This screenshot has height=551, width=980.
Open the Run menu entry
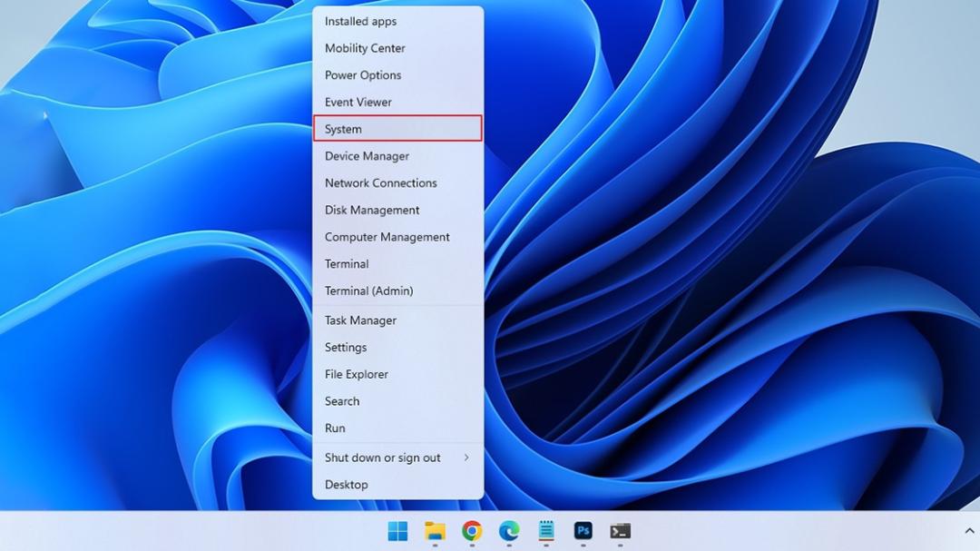[x=398, y=428]
